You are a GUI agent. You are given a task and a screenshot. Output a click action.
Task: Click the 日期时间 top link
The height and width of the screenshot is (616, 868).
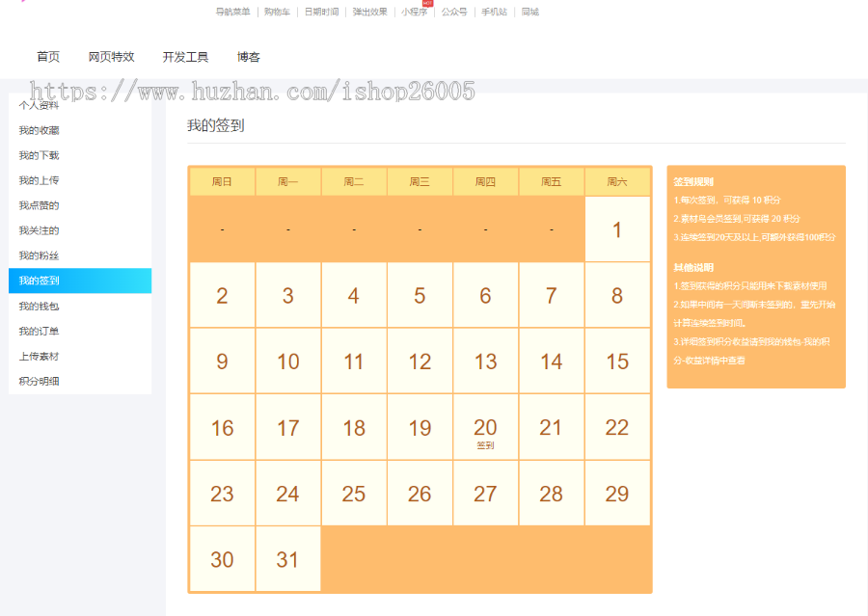click(x=321, y=12)
